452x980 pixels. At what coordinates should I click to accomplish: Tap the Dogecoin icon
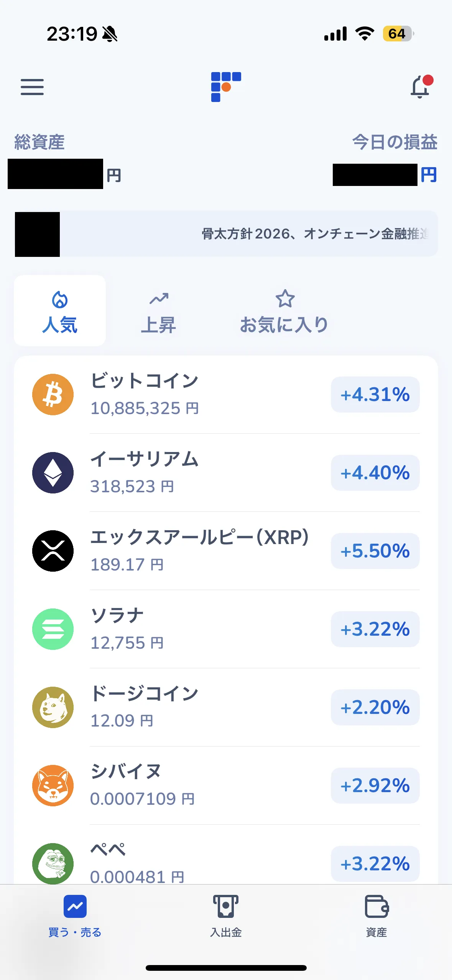tap(53, 707)
